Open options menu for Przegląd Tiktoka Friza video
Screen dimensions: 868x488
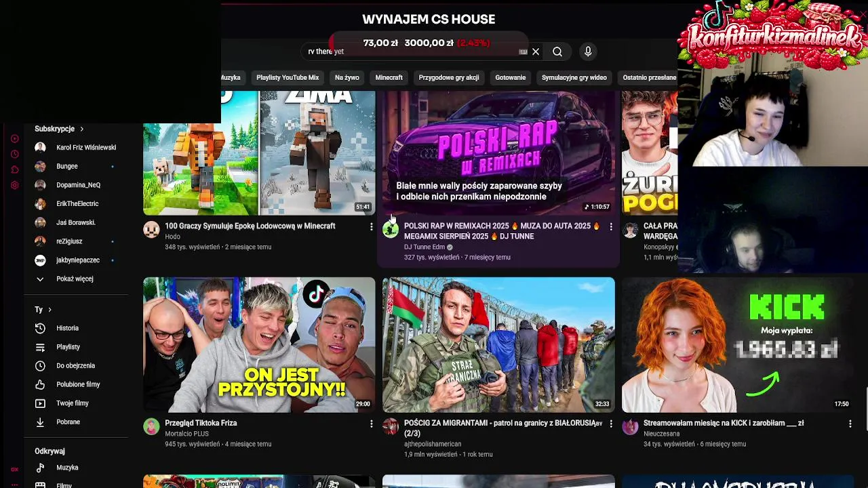pyautogui.click(x=371, y=424)
